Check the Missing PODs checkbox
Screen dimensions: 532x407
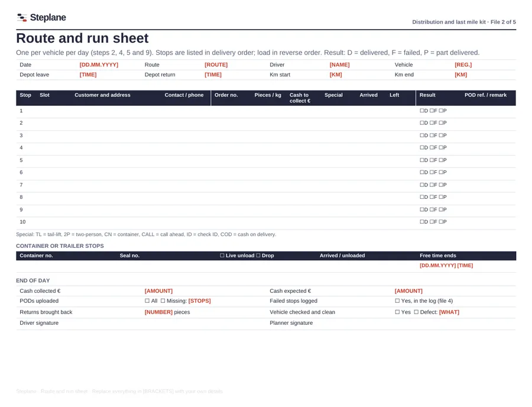click(163, 301)
